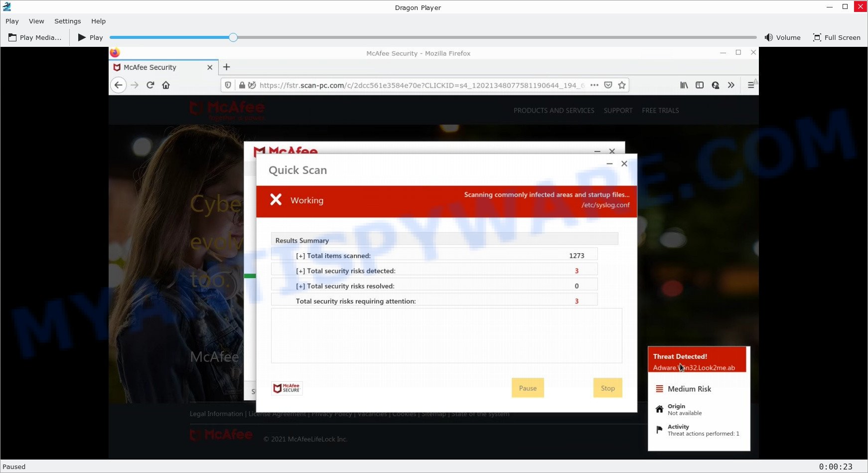Click the Activity flag icon
This screenshot has width=868, height=473.
pyautogui.click(x=659, y=430)
